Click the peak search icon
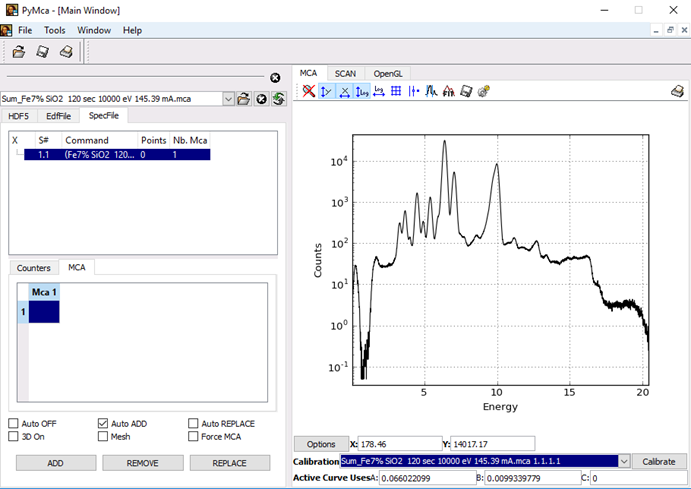Screen dimensions: 691x489 [x=431, y=91]
